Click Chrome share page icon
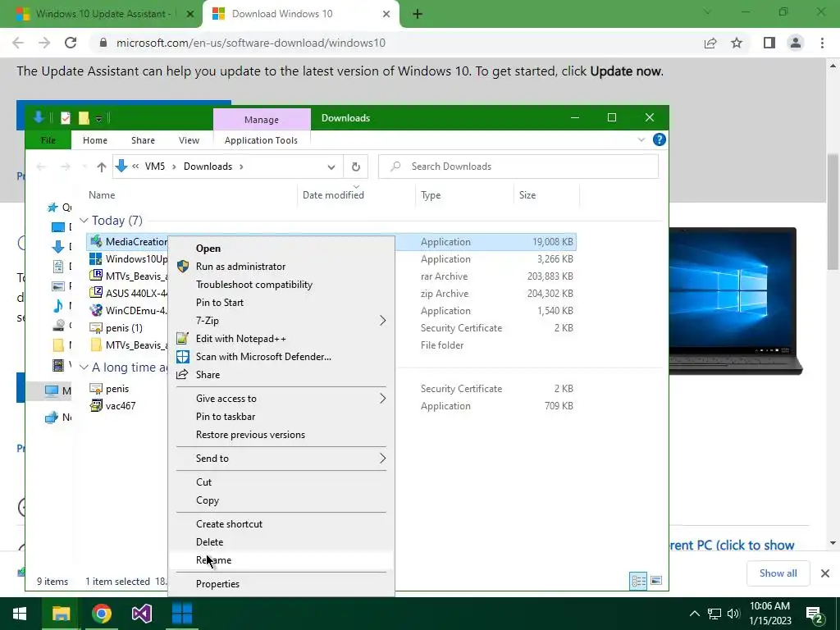The height and width of the screenshot is (630, 840). [710, 43]
